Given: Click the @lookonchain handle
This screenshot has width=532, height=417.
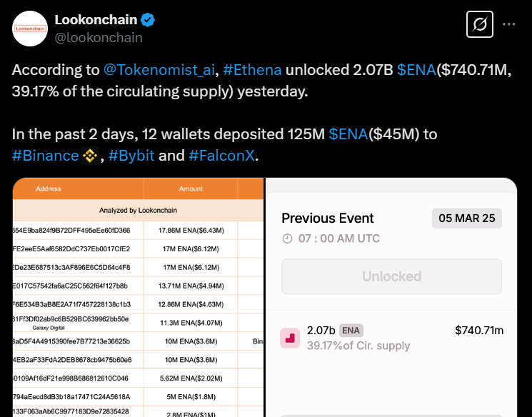Looking at the screenshot, I should point(99,38).
